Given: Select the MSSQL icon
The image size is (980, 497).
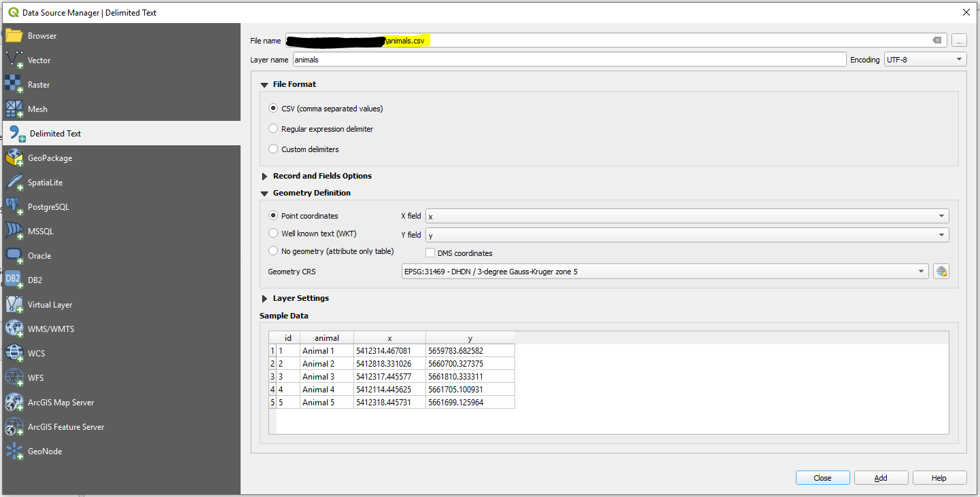Looking at the screenshot, I should point(14,232).
